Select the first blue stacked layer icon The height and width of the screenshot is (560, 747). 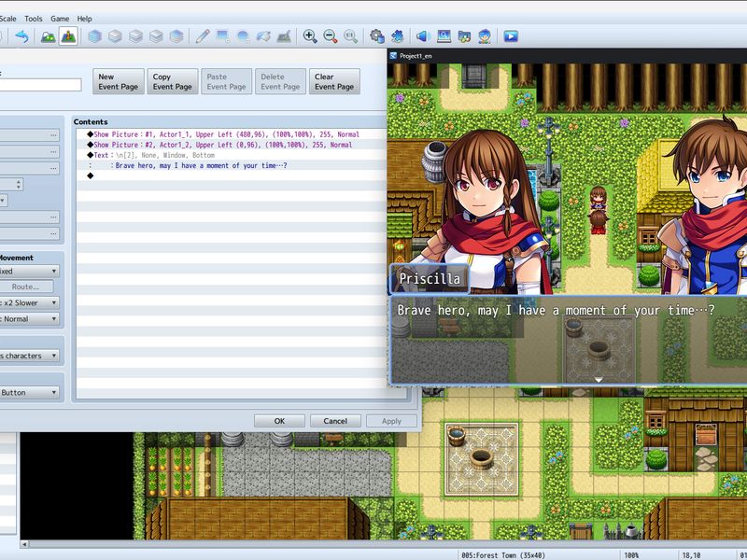pyautogui.click(x=95, y=36)
